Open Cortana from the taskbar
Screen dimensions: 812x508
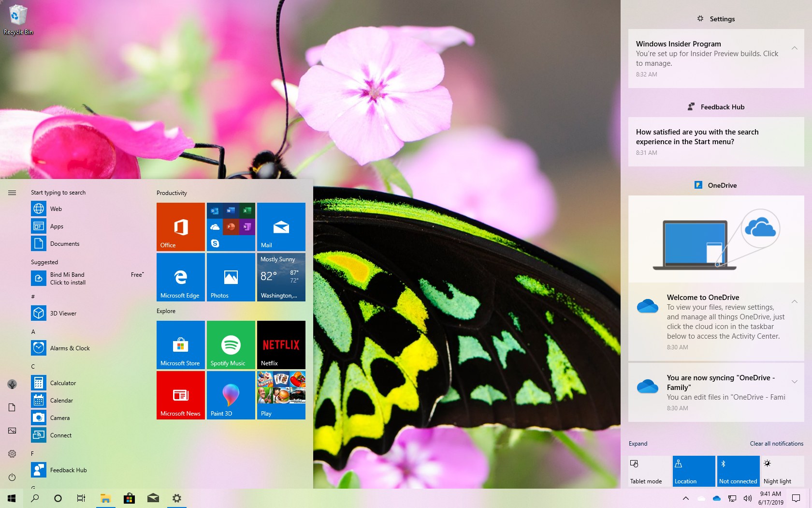[58, 498]
